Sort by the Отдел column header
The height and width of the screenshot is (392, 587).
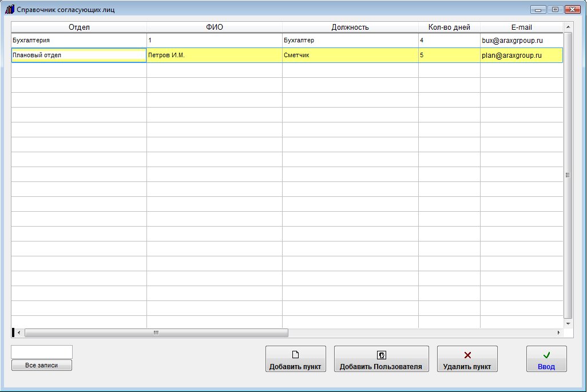79,27
